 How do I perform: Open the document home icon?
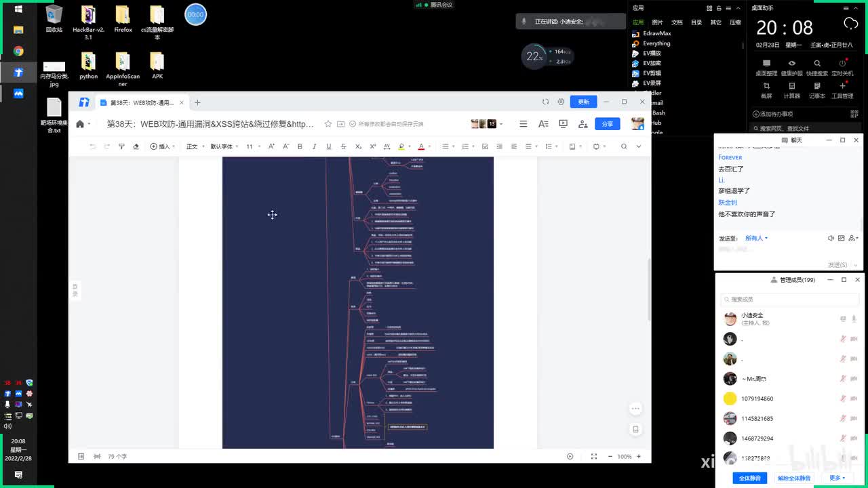click(x=80, y=124)
